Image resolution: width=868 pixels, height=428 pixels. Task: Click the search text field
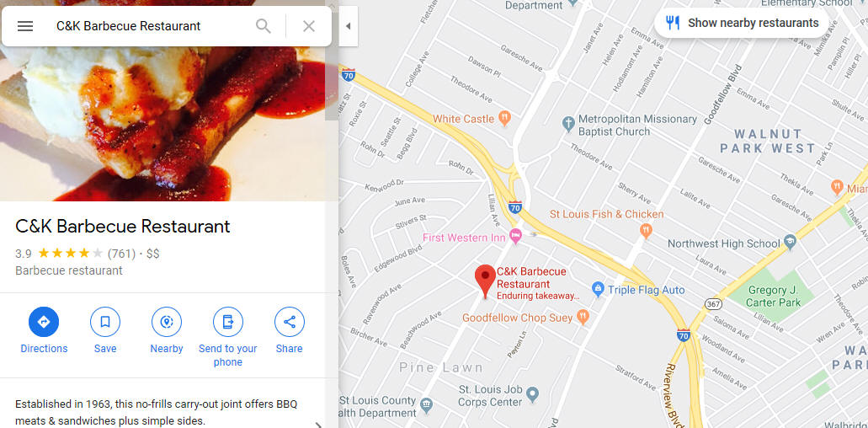point(150,26)
